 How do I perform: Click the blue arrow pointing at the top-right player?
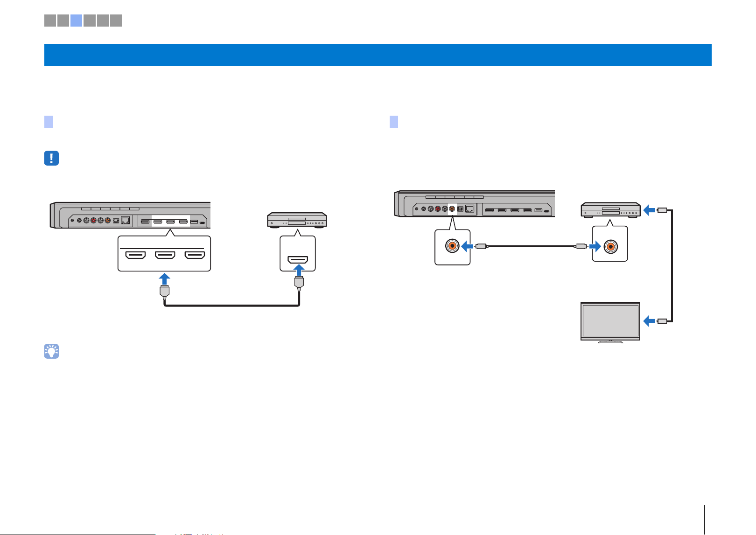[650, 211]
